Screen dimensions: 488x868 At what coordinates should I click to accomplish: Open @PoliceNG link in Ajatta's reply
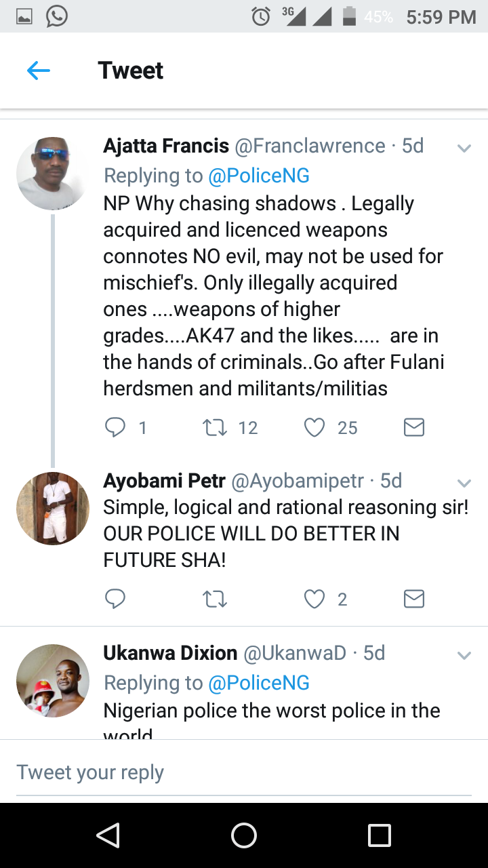(x=259, y=176)
